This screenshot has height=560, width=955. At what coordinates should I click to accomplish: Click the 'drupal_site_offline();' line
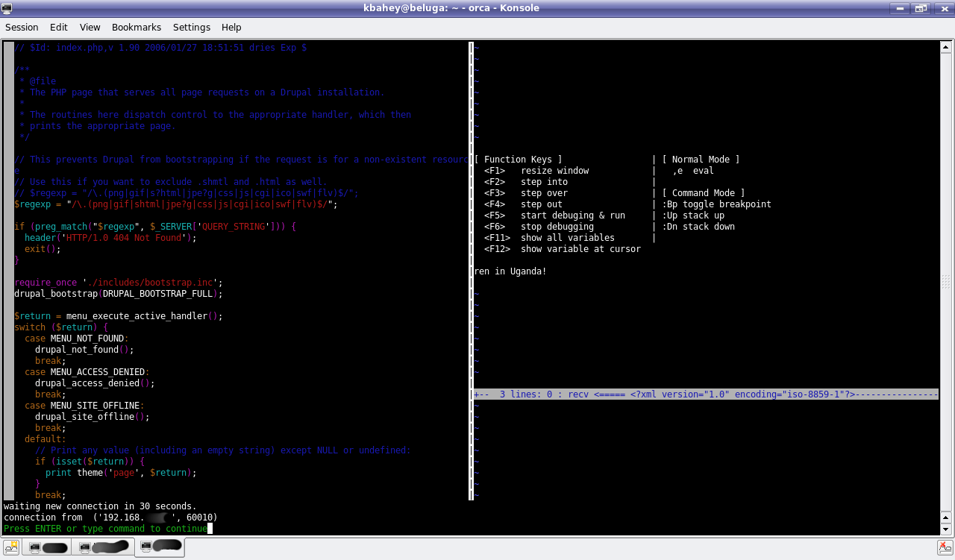(x=93, y=417)
